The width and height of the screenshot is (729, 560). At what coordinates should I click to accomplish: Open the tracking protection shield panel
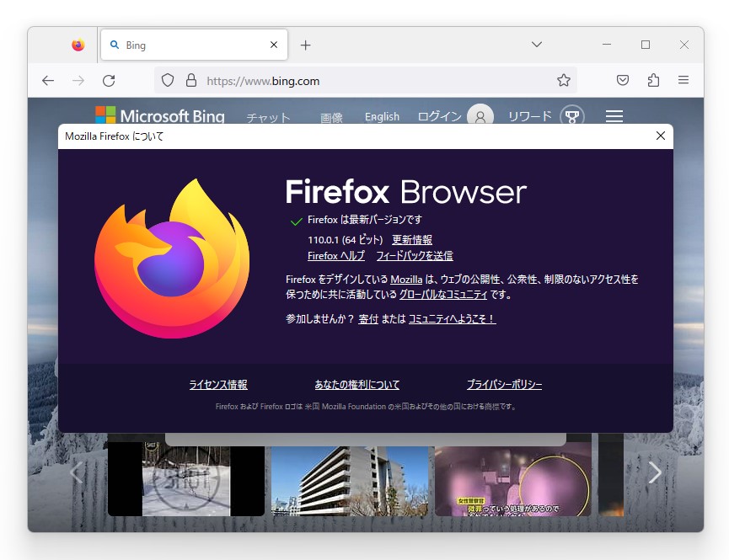[168, 80]
